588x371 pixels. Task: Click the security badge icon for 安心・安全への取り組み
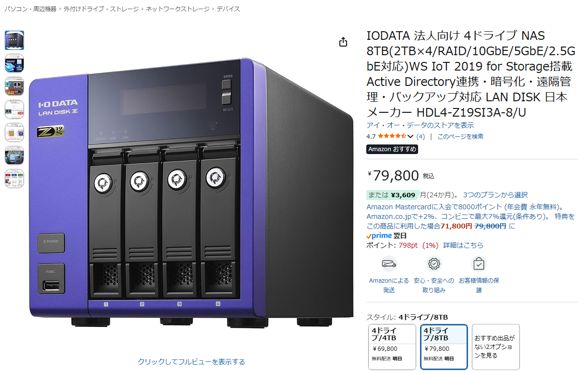[x=434, y=264]
